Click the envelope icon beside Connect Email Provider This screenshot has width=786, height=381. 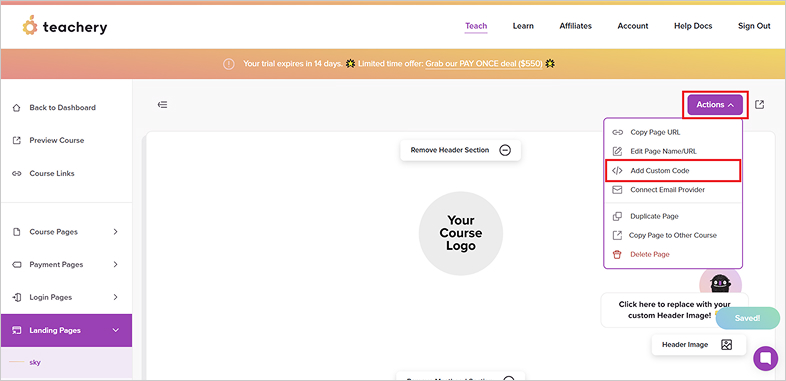[x=618, y=190]
